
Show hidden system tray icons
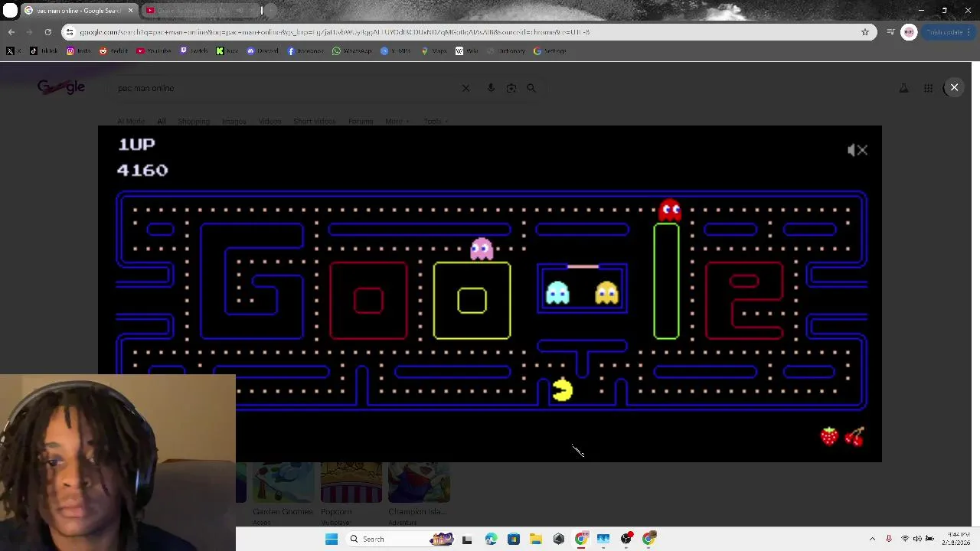[x=872, y=539]
